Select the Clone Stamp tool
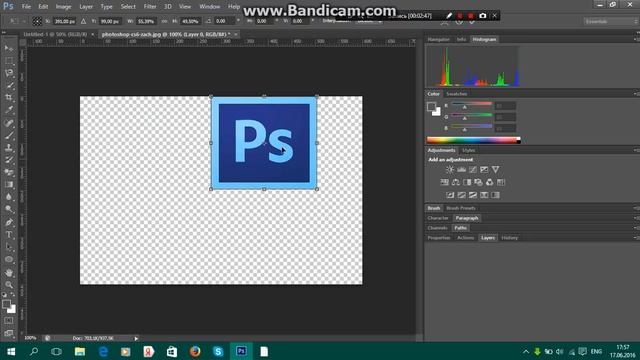 9,148
